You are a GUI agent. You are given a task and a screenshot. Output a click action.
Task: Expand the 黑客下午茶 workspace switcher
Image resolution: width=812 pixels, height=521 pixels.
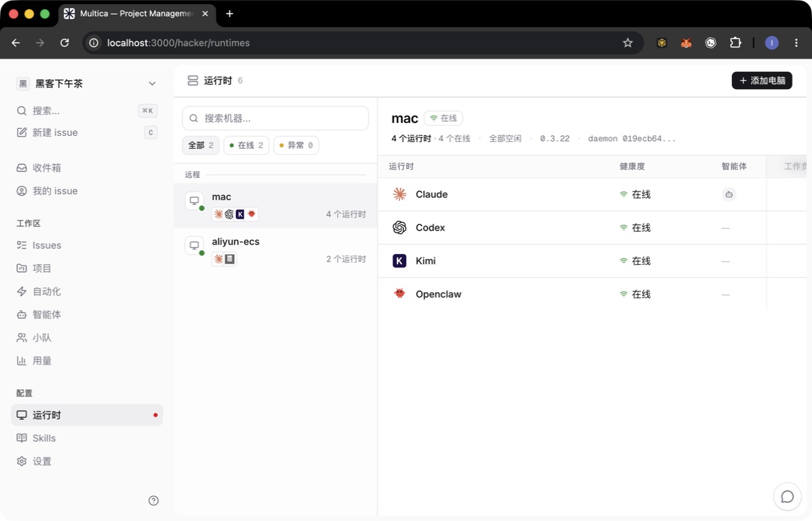[87, 84]
